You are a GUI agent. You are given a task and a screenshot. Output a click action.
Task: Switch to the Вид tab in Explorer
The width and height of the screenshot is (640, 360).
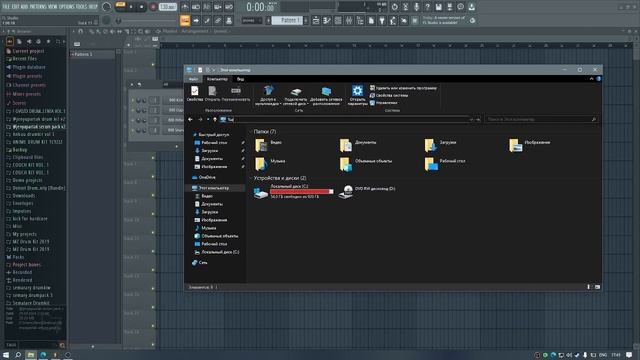[x=240, y=79]
